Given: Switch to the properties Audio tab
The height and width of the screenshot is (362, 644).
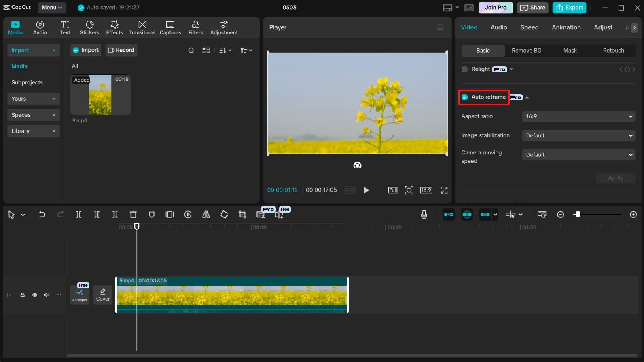Looking at the screenshot, I should [498, 27].
